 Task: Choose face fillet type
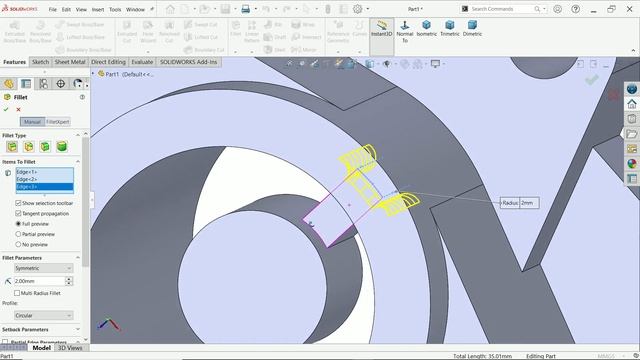click(45, 147)
